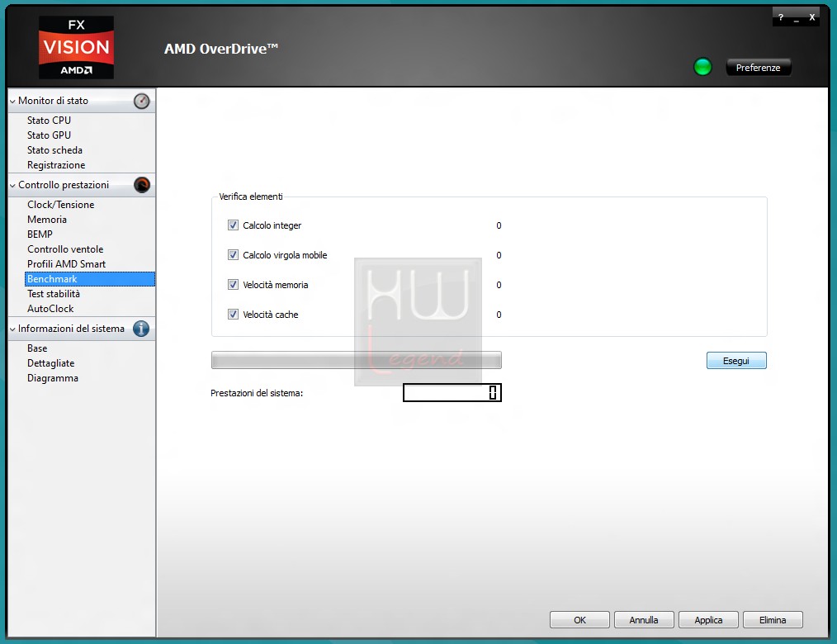Click the Velocità memoria score value
Screen dimensions: 837x644
[x=499, y=285]
